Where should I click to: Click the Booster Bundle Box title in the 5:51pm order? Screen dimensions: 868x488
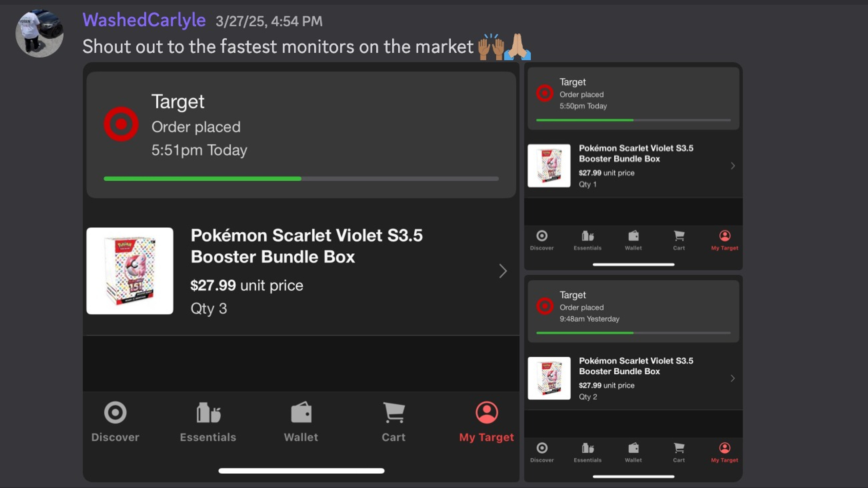coord(307,246)
